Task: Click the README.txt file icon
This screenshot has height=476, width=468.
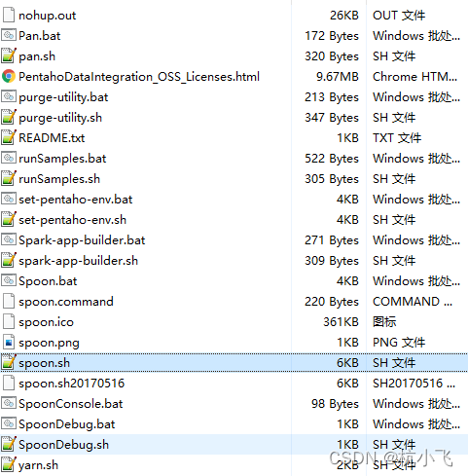Action: point(9,137)
